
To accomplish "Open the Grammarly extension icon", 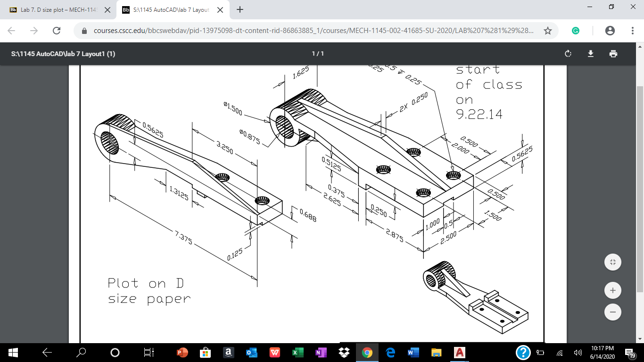I will [576, 31].
